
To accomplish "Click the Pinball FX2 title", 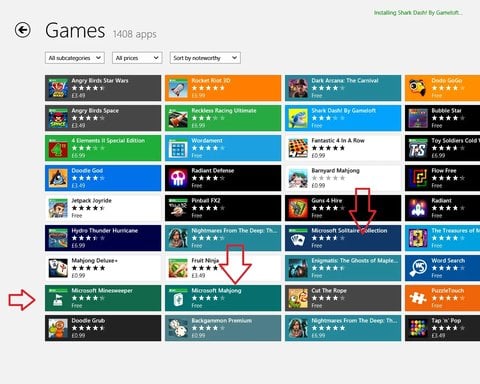I will click(x=206, y=200).
